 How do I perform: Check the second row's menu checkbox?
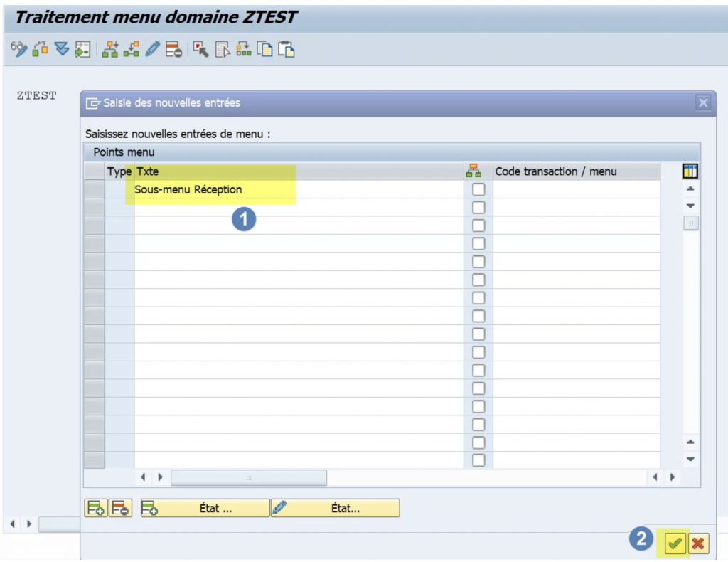(479, 208)
